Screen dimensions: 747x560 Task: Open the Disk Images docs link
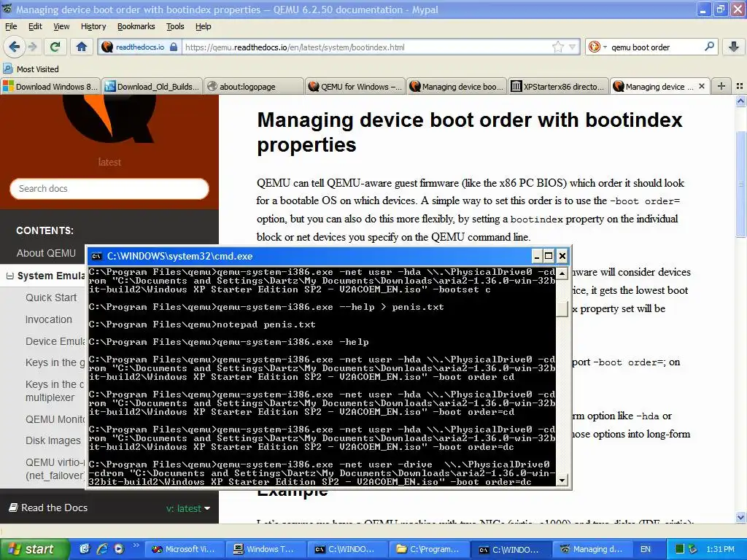pos(53,440)
